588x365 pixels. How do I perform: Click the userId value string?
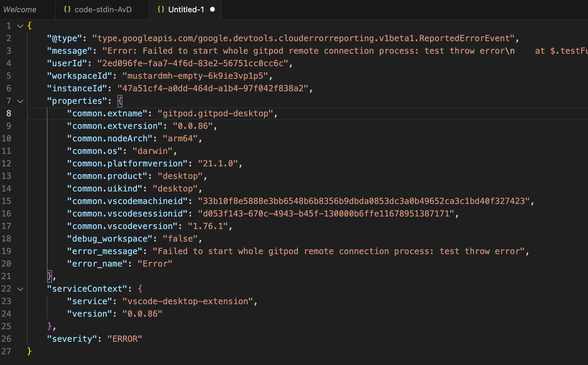click(193, 64)
